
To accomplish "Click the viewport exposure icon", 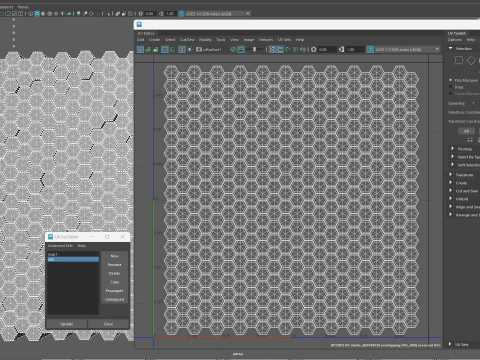I will point(141,14).
